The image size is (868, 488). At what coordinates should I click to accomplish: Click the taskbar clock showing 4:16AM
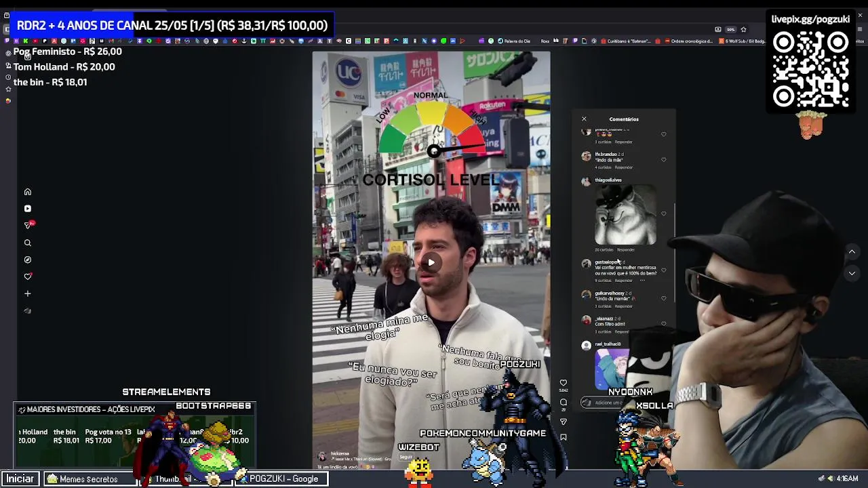(847, 479)
